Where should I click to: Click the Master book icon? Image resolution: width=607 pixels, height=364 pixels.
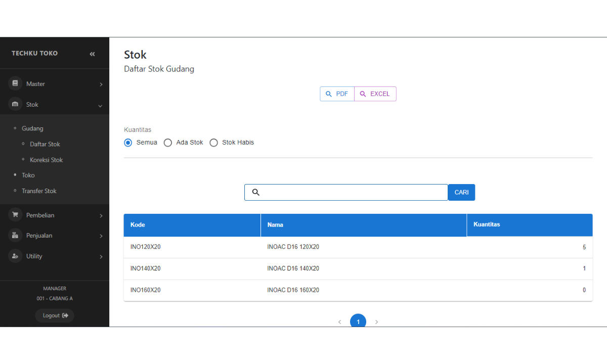point(15,84)
